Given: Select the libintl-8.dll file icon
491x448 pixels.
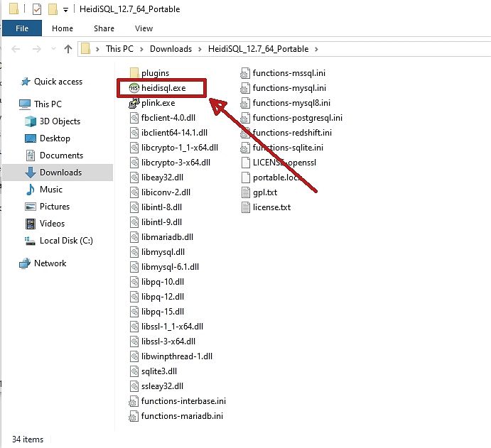Looking at the screenshot, I should tap(134, 207).
